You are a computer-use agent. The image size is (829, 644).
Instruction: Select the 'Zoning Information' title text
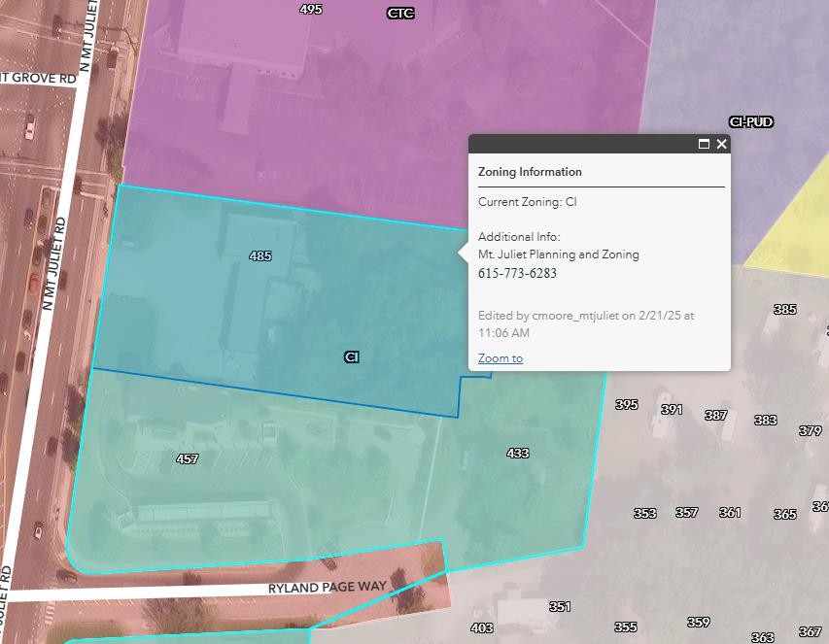530,172
